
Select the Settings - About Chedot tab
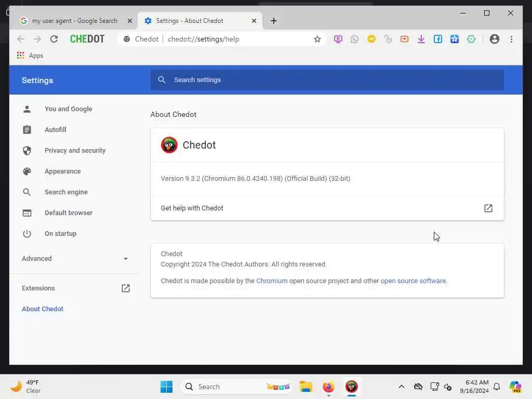(190, 21)
